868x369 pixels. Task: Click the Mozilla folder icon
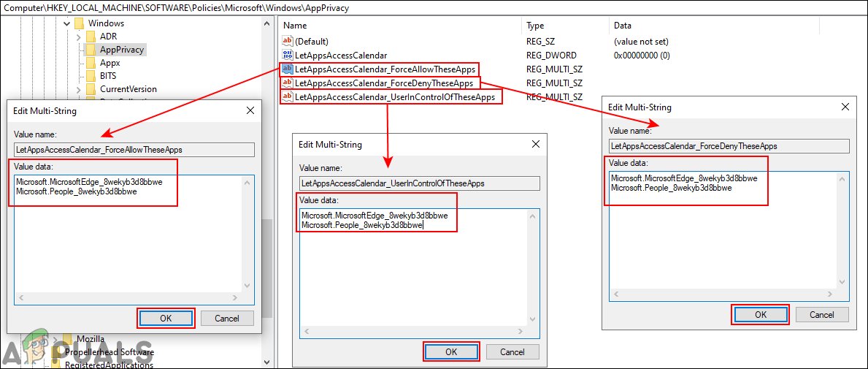pyautogui.click(x=67, y=338)
